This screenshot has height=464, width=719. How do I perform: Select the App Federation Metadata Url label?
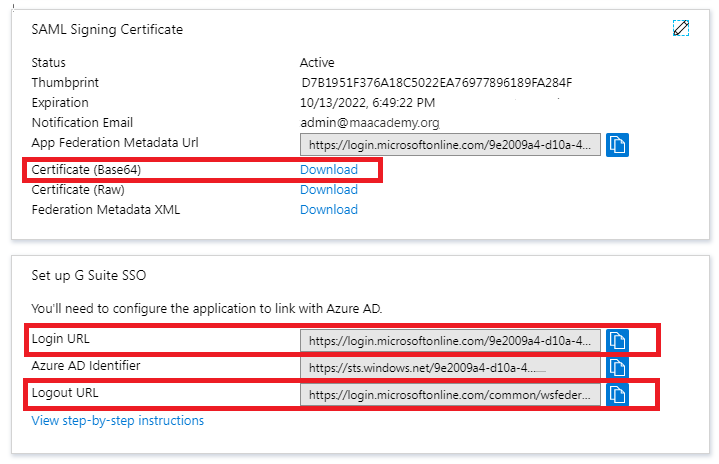point(115,143)
